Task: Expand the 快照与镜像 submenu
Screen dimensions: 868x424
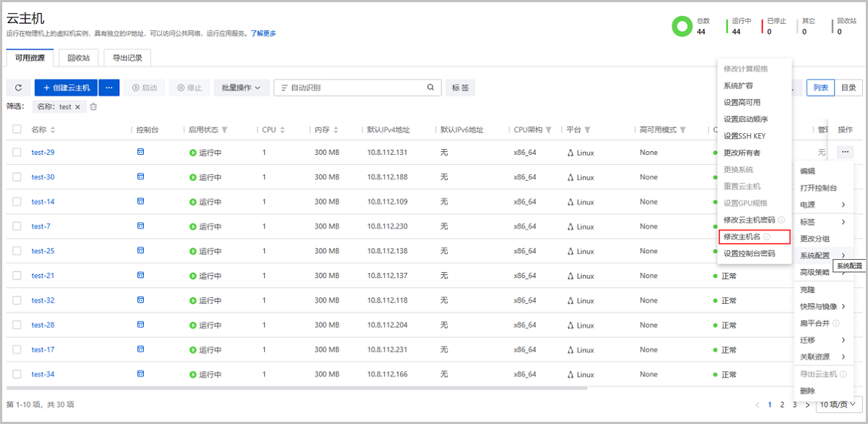Action: point(822,307)
